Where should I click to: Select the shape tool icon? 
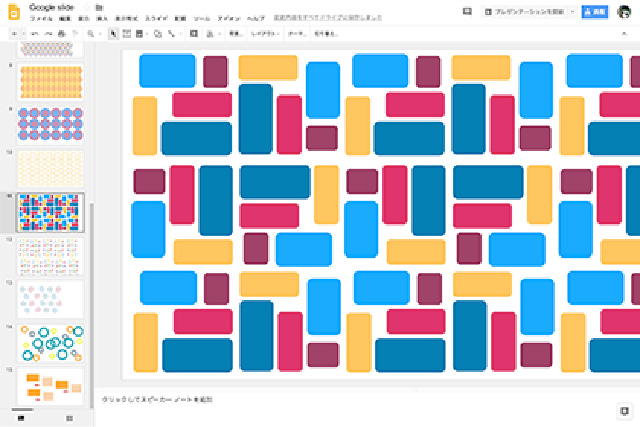point(158,34)
